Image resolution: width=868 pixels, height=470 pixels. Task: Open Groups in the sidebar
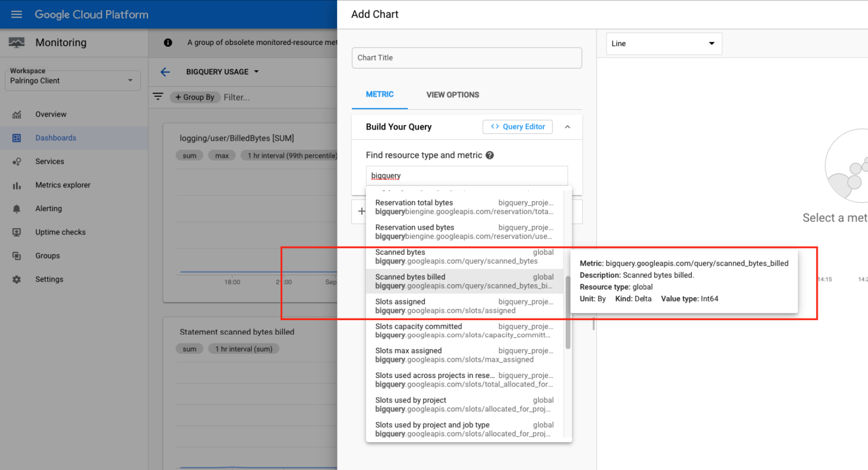click(x=48, y=256)
